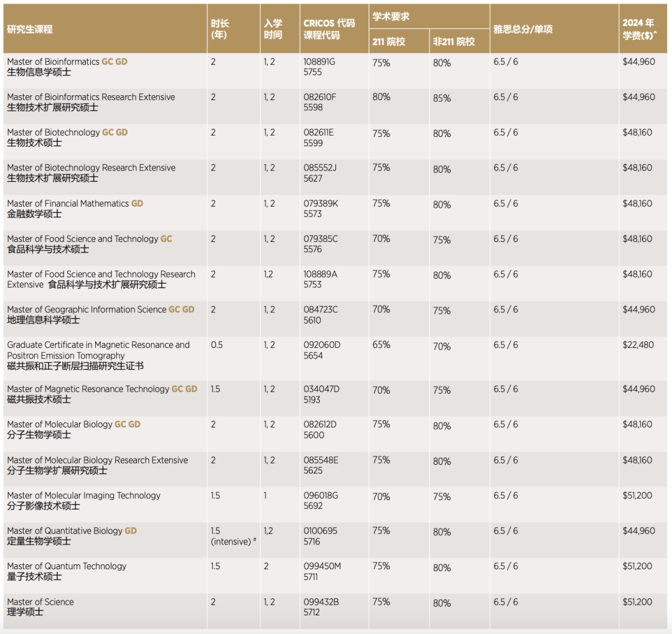Select Master of Bioinformatics Research Extensive
The height and width of the screenshot is (634, 672).
click(x=91, y=97)
